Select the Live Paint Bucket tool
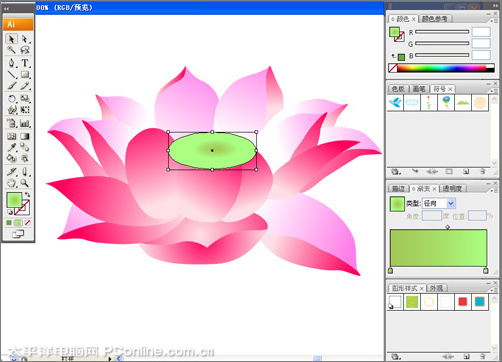 click(11, 158)
